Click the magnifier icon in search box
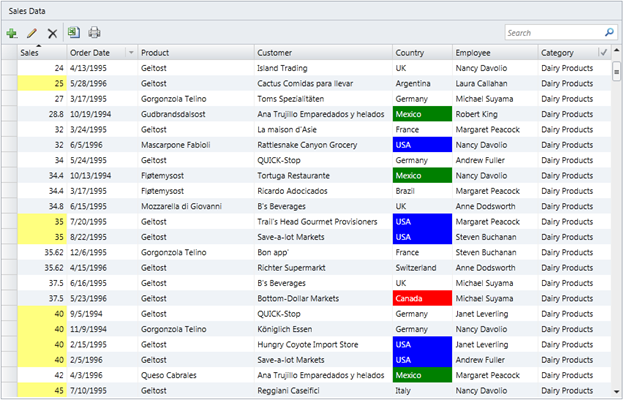 609,33
